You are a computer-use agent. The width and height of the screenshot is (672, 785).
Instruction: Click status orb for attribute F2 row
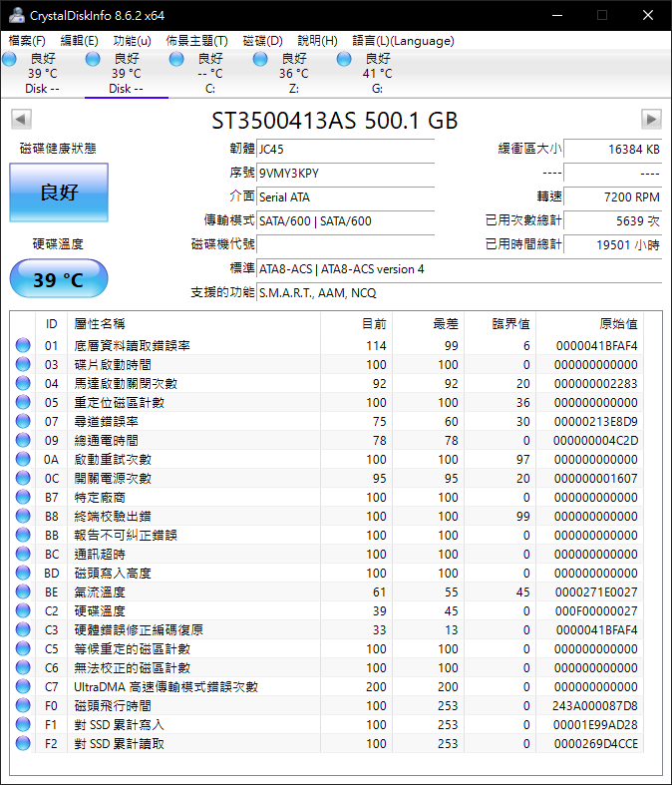[23, 743]
